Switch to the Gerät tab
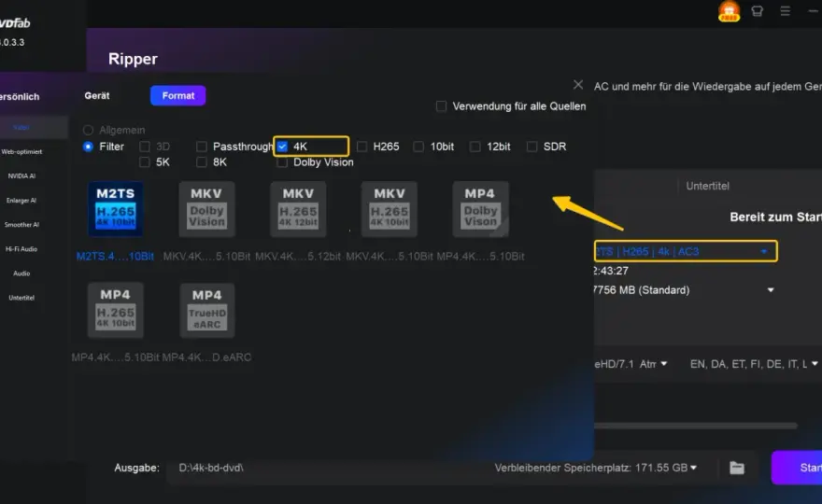The image size is (822, 504). 97,96
